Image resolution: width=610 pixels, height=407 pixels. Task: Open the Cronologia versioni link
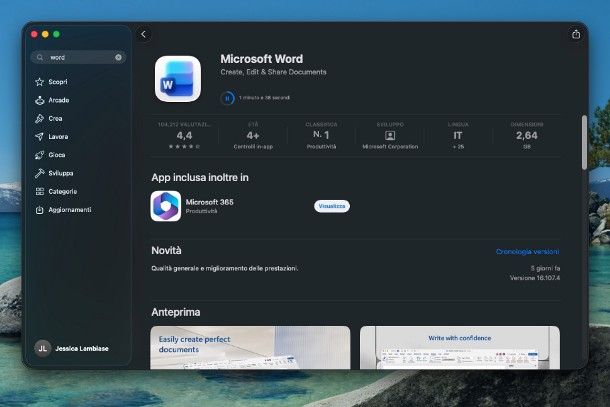(528, 252)
